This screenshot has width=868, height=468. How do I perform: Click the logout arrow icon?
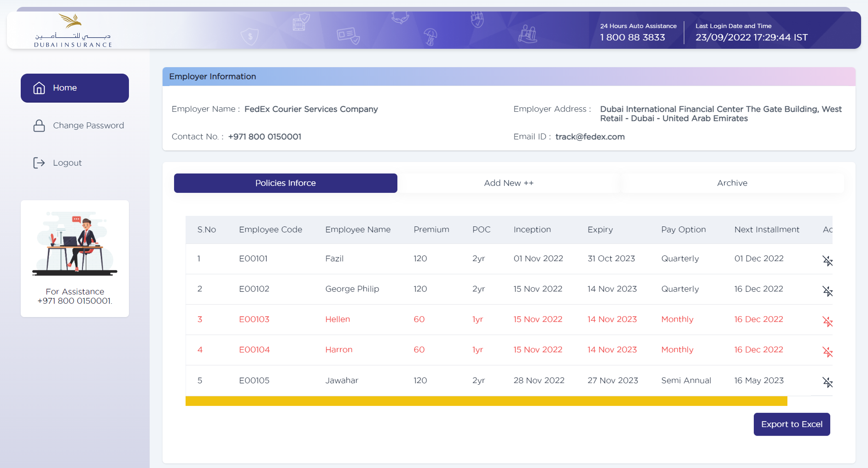click(x=39, y=163)
